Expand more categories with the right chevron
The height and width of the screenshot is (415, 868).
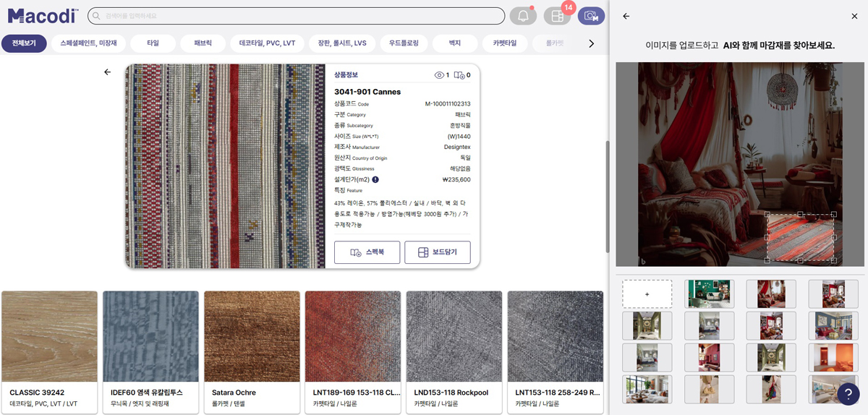[x=591, y=43]
